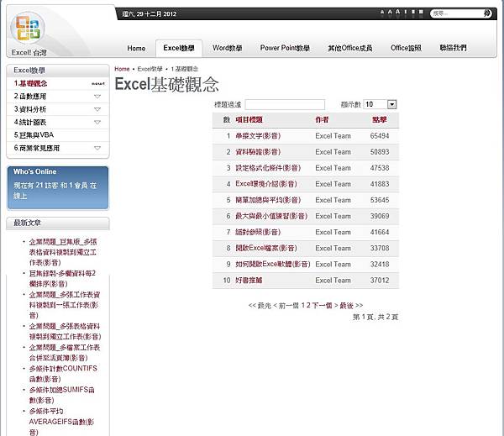Switch to the medium page width icon
This screenshot has width=504, height=436.
(413, 12)
